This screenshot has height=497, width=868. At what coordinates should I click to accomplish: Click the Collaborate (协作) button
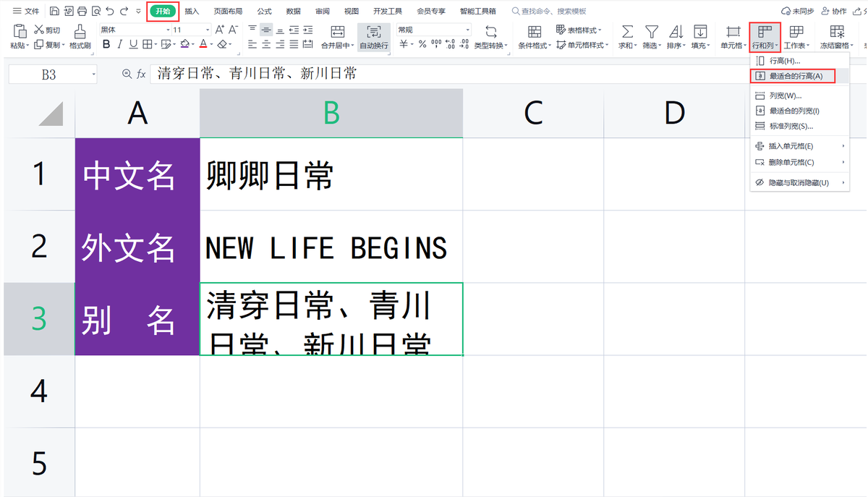pos(833,12)
